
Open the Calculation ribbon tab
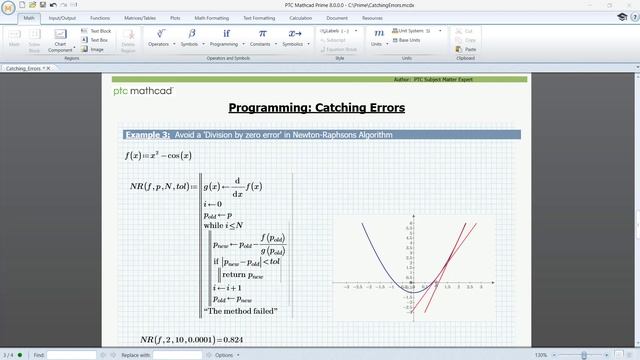pyautogui.click(x=300, y=18)
